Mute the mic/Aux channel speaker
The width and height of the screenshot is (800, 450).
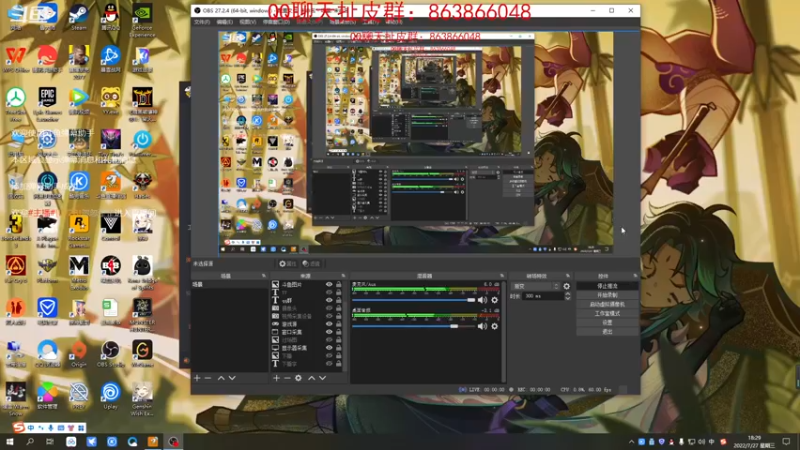[482, 300]
